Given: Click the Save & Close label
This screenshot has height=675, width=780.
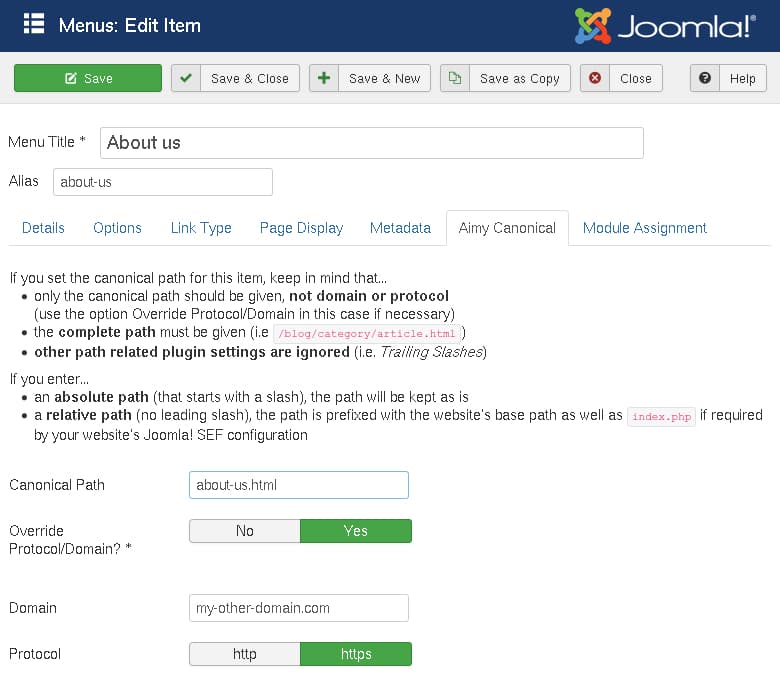Looking at the screenshot, I should [x=250, y=78].
